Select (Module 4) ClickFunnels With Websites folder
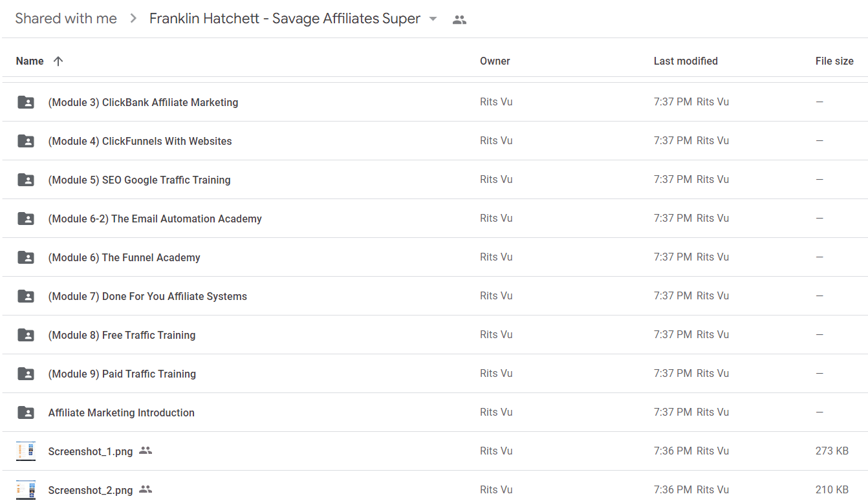 pos(140,141)
